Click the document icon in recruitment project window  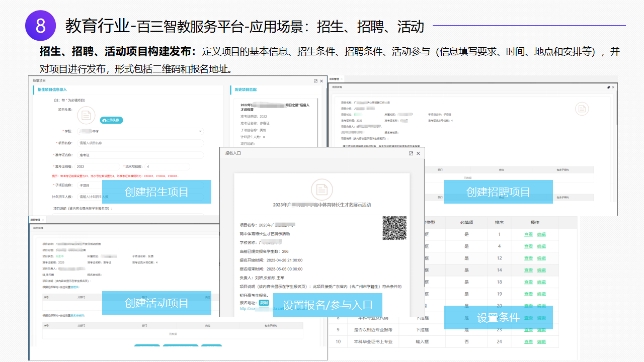[582, 109]
